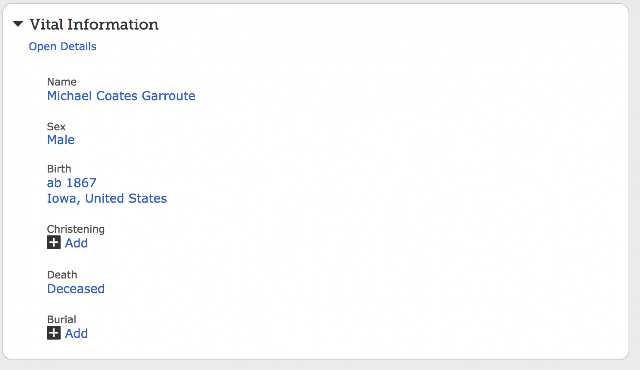Click the Sex field label
Viewport: 640px width, 370px height.
[x=56, y=126]
